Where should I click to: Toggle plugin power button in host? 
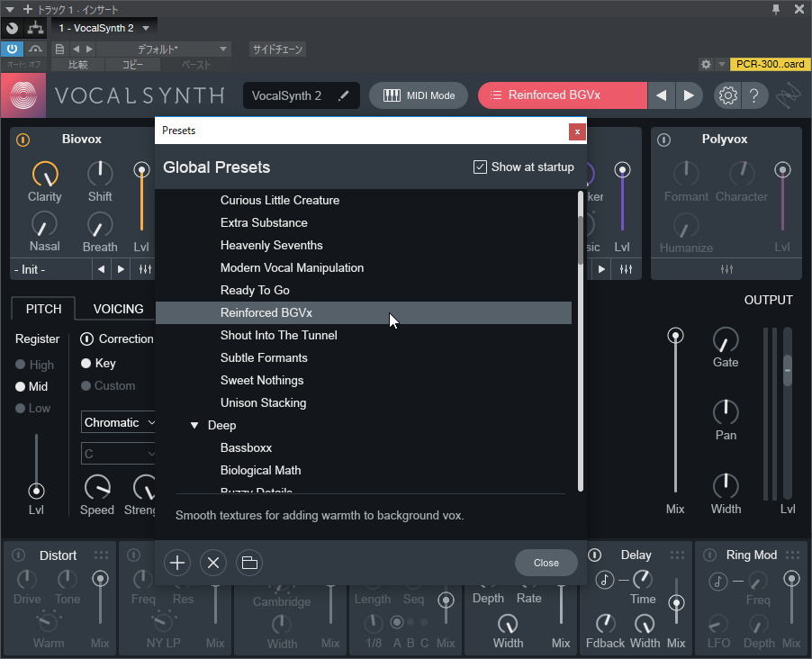(x=12, y=50)
